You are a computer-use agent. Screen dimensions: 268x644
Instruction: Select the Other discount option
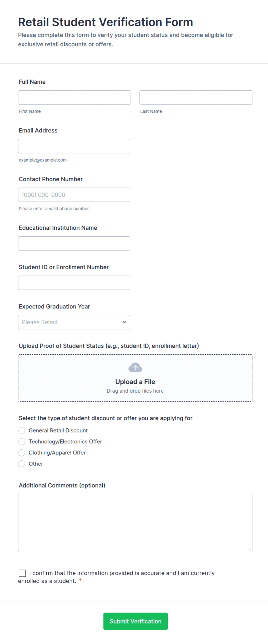(22, 464)
